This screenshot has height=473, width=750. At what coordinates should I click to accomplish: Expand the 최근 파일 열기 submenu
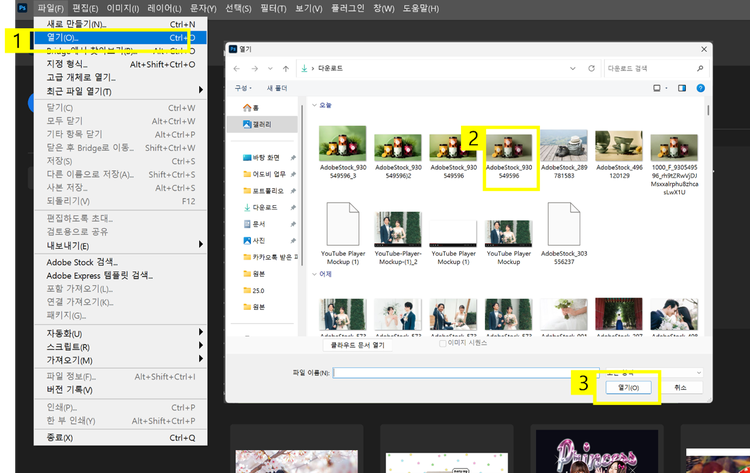tap(200, 90)
